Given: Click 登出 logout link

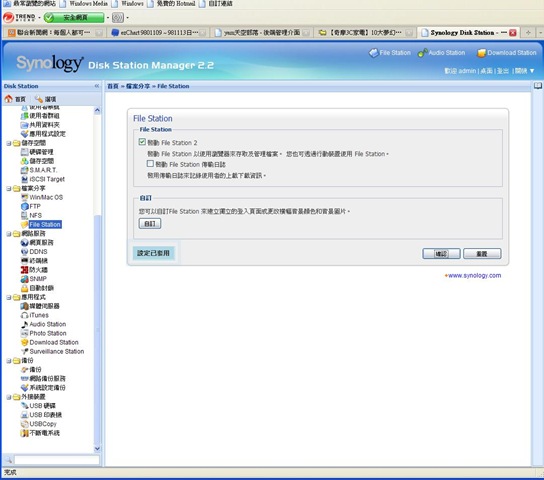Looking at the screenshot, I should 503,71.
